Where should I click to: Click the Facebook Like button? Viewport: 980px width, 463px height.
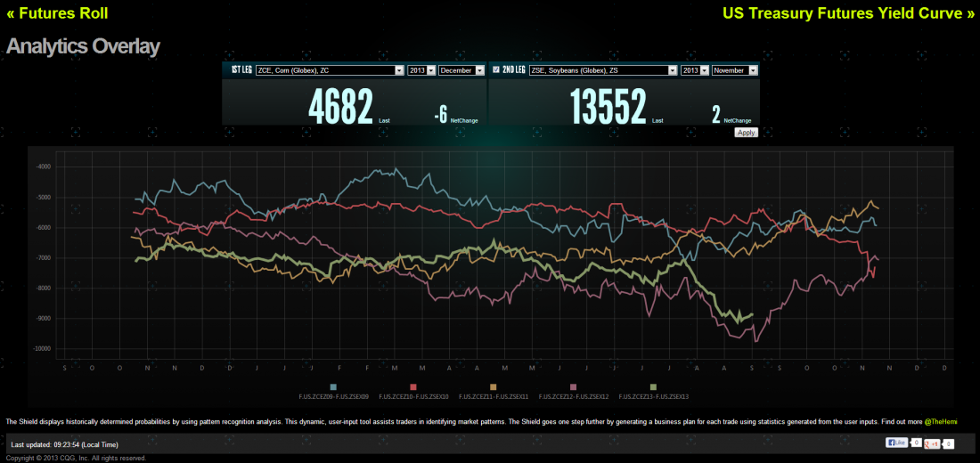pyautogui.click(x=896, y=443)
